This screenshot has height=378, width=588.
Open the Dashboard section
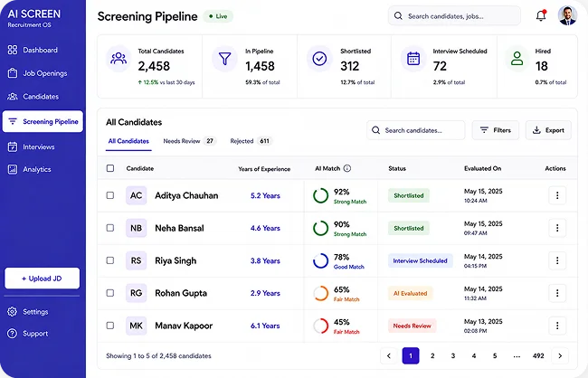33,50
